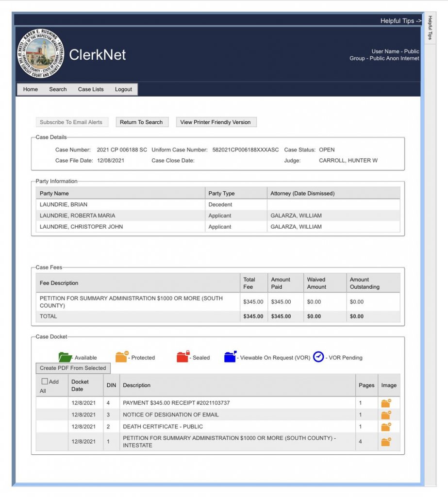Viewport: 448px width, 497px height.
Task: Click the Sarasota County Clerk seal logo
Action: [x=41, y=54]
